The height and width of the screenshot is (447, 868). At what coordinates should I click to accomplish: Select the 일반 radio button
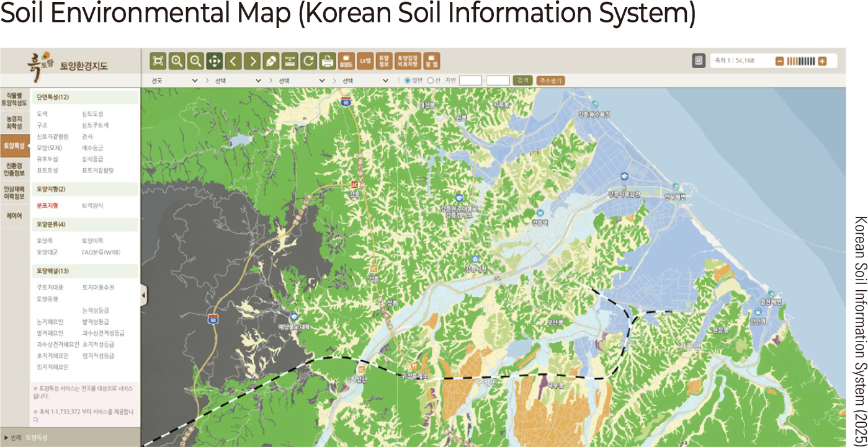[x=408, y=81]
